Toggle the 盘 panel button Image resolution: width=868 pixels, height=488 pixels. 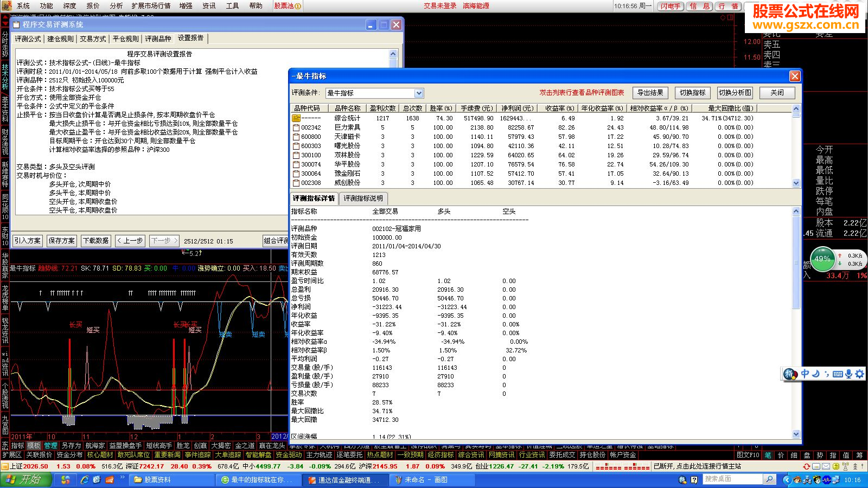point(807,455)
